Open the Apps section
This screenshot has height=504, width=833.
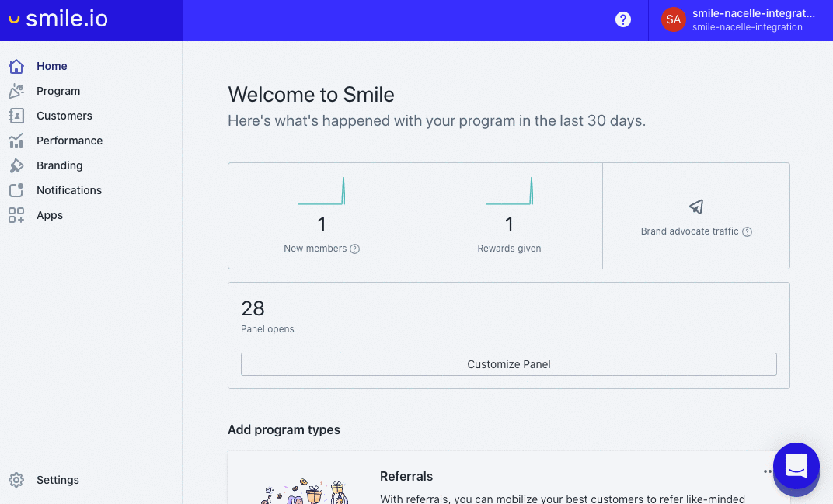(50, 215)
